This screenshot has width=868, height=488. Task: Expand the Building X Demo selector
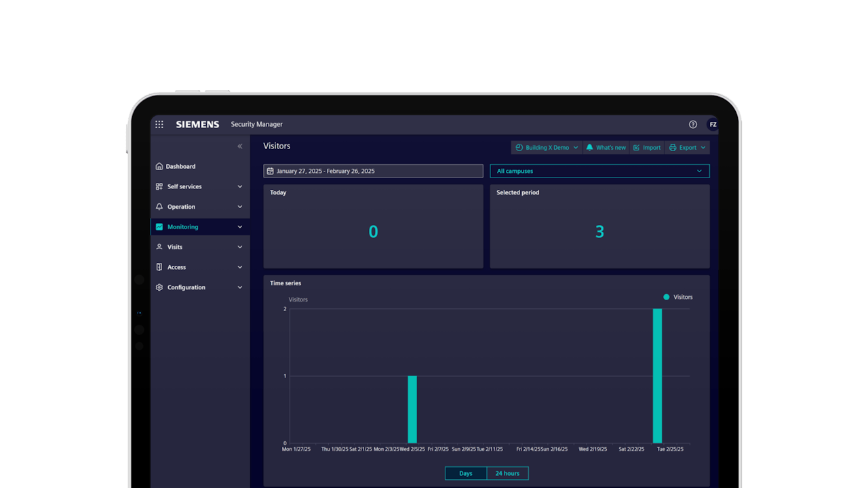[546, 147]
